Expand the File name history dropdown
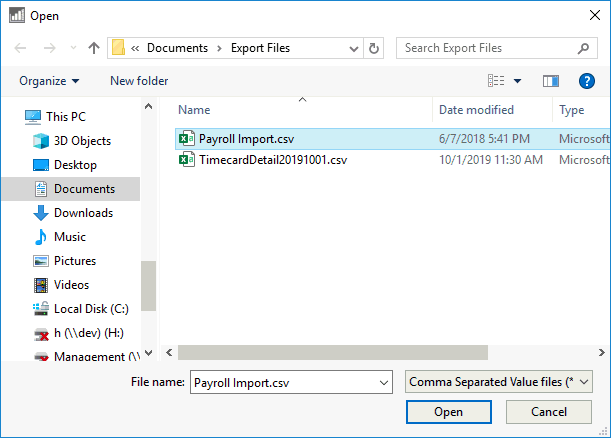Screen dimensions: 611x438 pyautogui.click(x=384, y=382)
